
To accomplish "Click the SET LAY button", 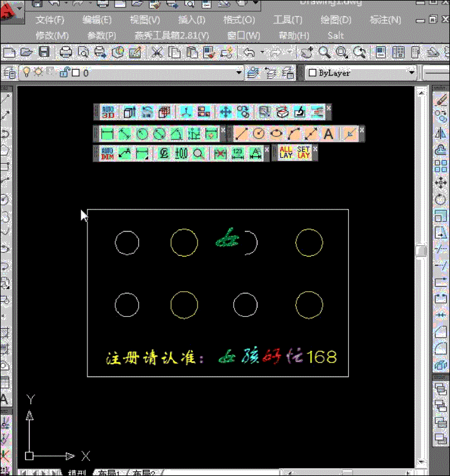I will tap(303, 152).
